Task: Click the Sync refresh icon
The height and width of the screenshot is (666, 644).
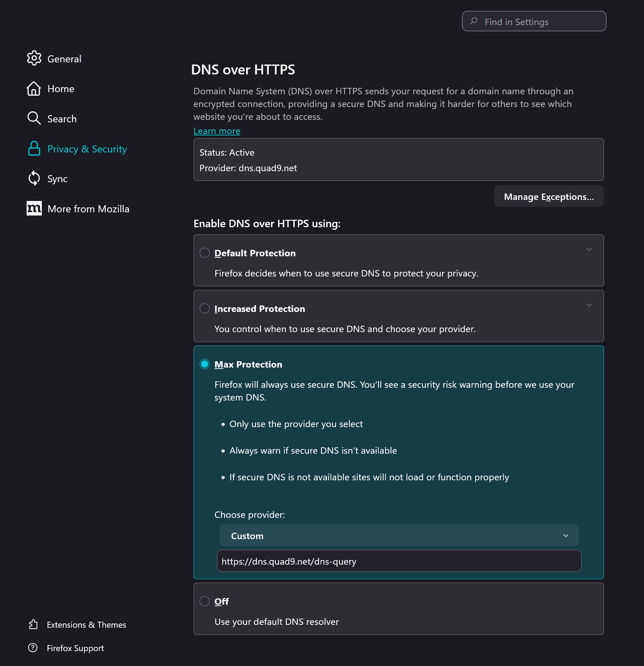Action: pyautogui.click(x=34, y=178)
